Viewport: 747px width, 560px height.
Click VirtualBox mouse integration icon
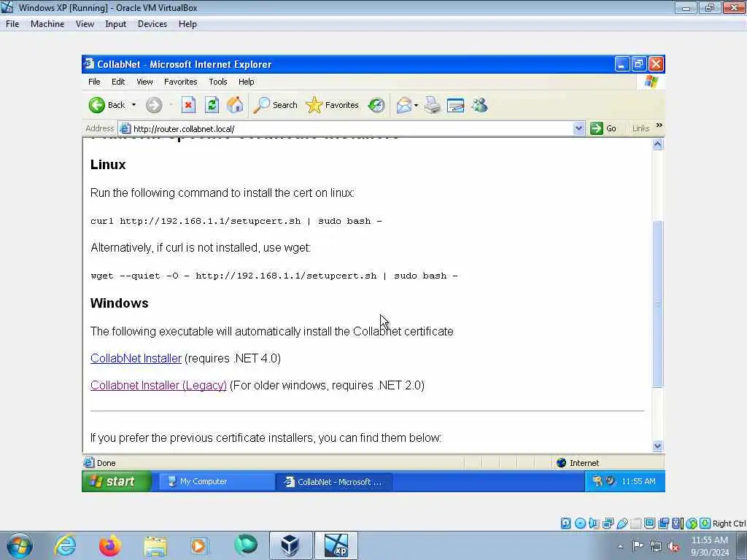tap(692, 524)
